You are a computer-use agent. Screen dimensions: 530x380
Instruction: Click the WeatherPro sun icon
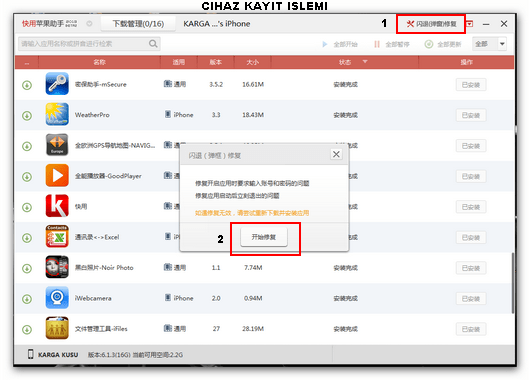[57, 114]
